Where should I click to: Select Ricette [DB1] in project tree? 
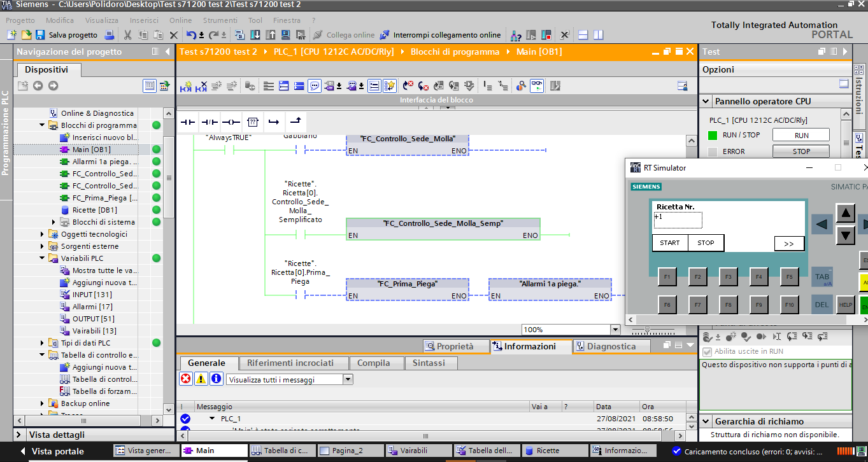tap(94, 210)
